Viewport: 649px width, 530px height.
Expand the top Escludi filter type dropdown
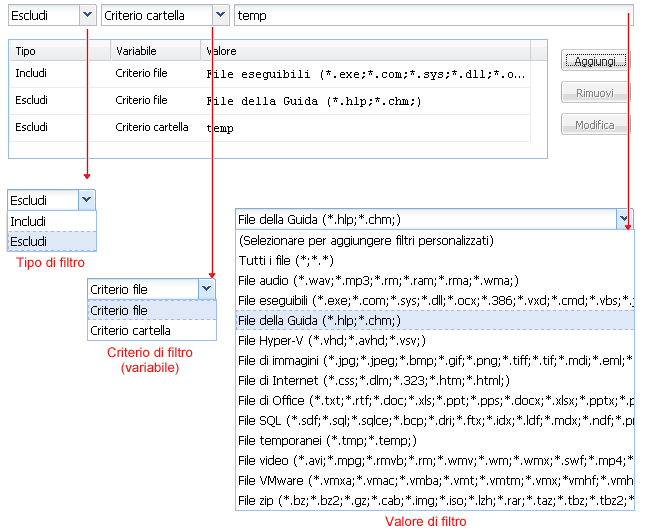click(87, 15)
